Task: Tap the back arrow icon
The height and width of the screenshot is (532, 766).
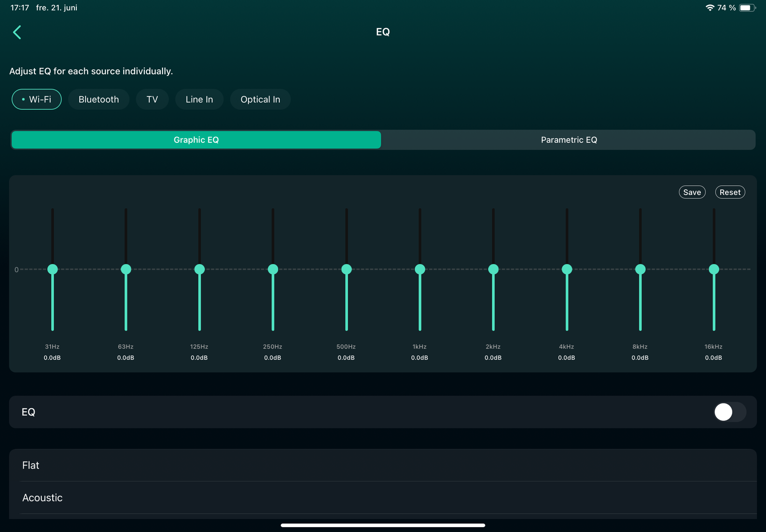Action: [17, 33]
